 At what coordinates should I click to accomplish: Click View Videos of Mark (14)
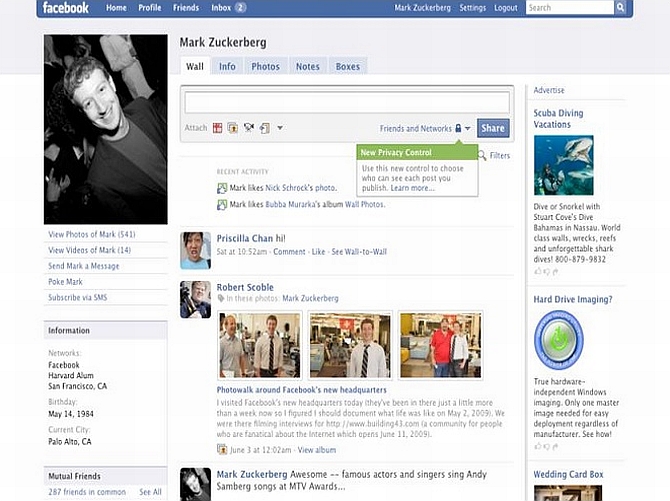(90, 250)
